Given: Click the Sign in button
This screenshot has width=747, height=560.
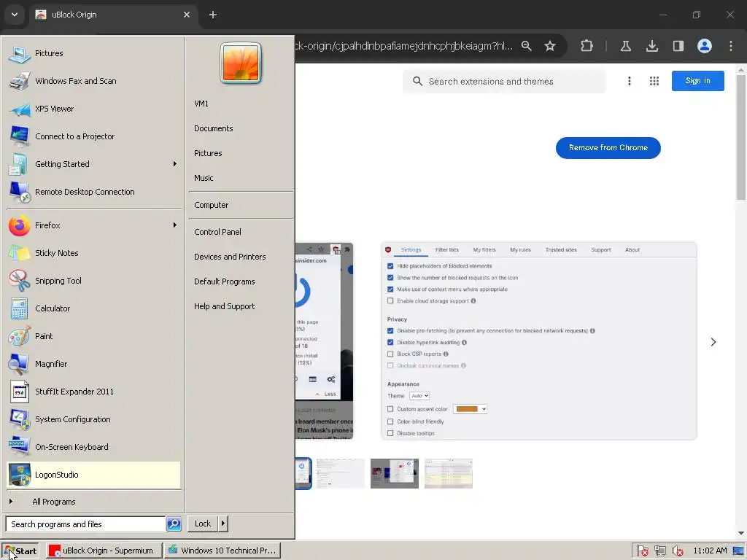Looking at the screenshot, I should 697,81.
